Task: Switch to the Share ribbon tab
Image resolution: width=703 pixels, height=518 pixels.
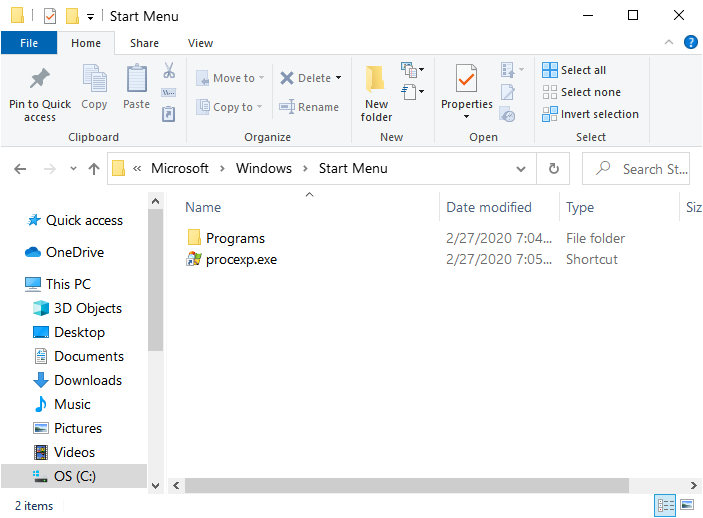Action: click(144, 43)
